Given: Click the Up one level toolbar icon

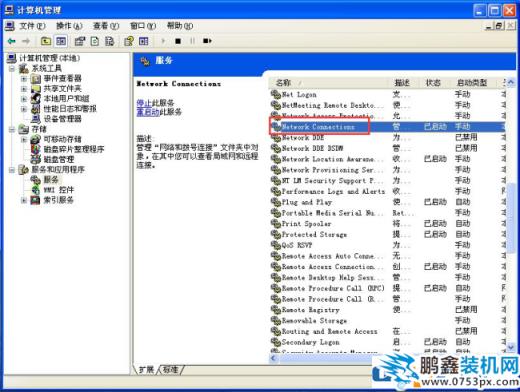Looking at the screenshot, I should pyautogui.click(x=46, y=41).
